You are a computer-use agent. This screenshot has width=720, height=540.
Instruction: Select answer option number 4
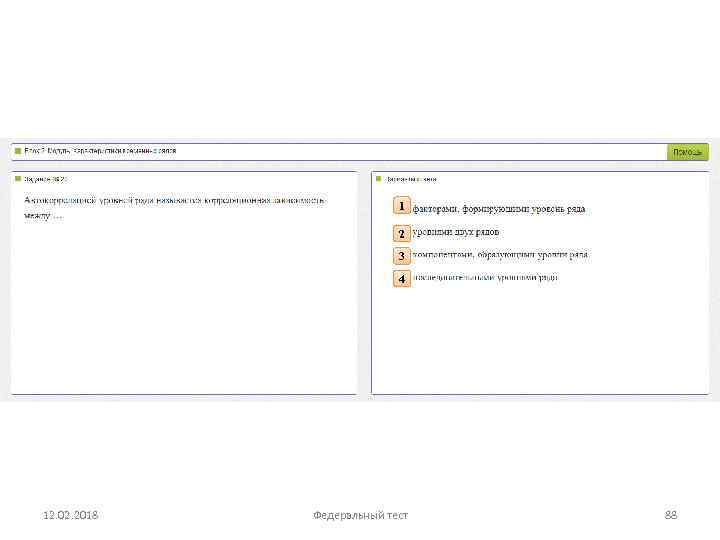402,278
